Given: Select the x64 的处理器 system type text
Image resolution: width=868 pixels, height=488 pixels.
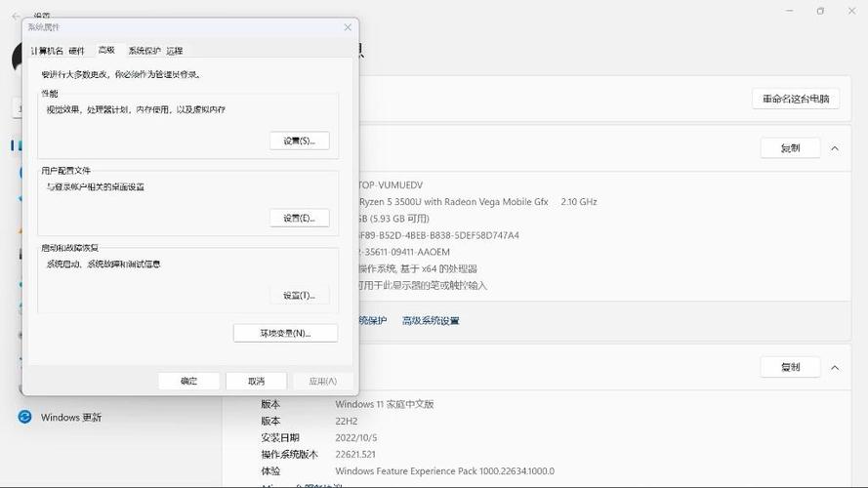Looking at the screenshot, I should (418, 269).
